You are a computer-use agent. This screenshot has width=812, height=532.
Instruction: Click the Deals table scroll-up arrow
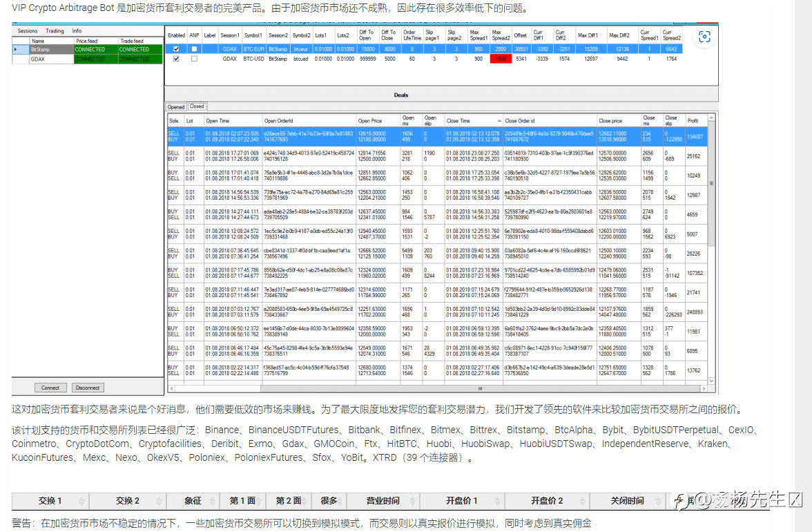pyautogui.click(x=711, y=118)
